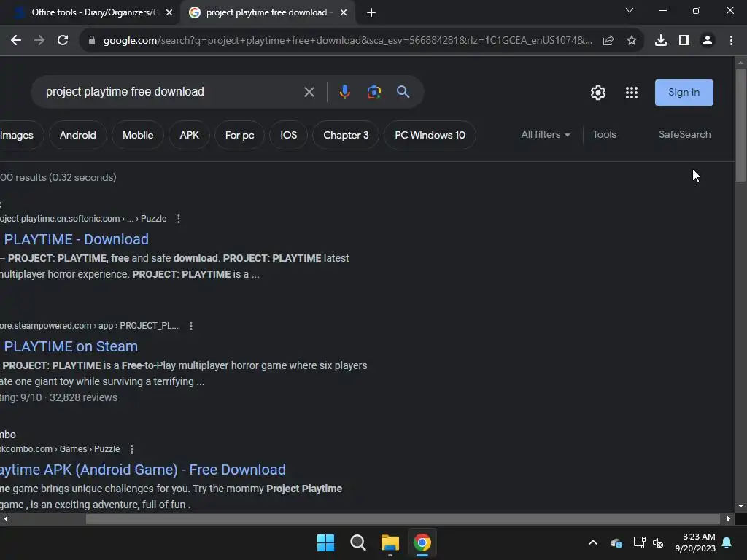Open PLAYTIME on Steam link
Image resolution: width=747 pixels, height=560 pixels.
pos(70,346)
